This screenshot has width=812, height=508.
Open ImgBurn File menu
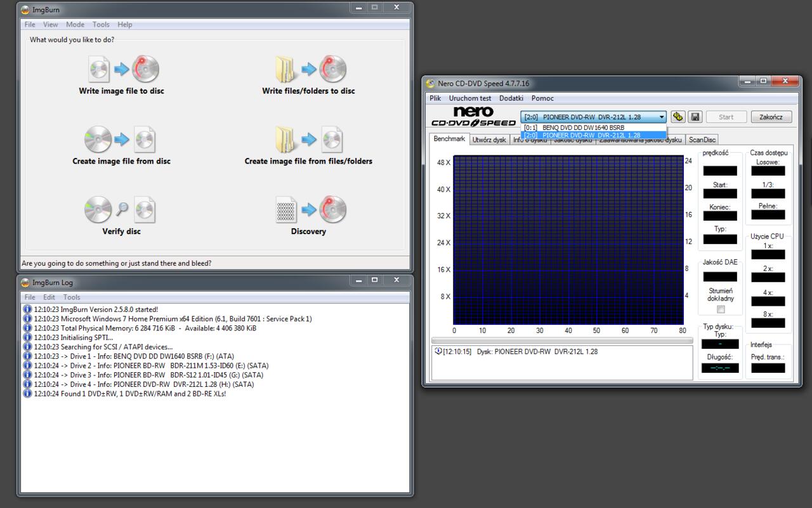point(30,24)
